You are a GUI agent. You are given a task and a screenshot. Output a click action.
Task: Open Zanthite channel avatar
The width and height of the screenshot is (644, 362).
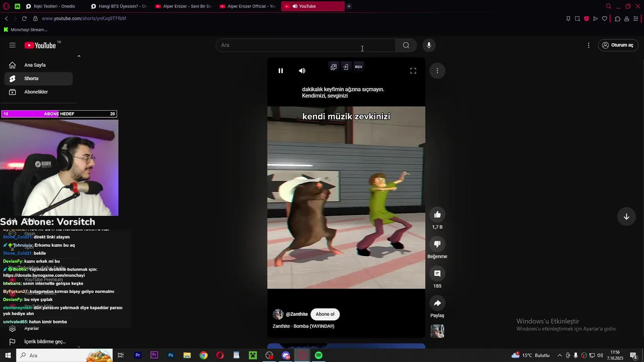tap(278, 314)
